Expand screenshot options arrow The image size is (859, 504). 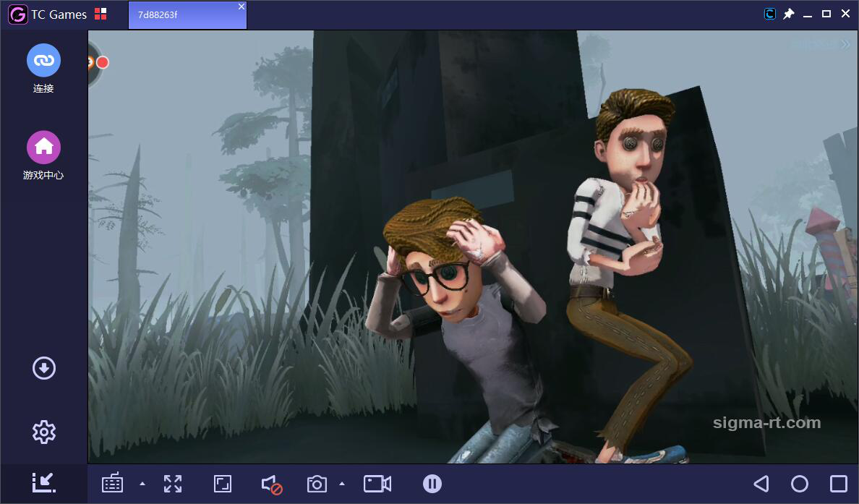click(x=342, y=484)
